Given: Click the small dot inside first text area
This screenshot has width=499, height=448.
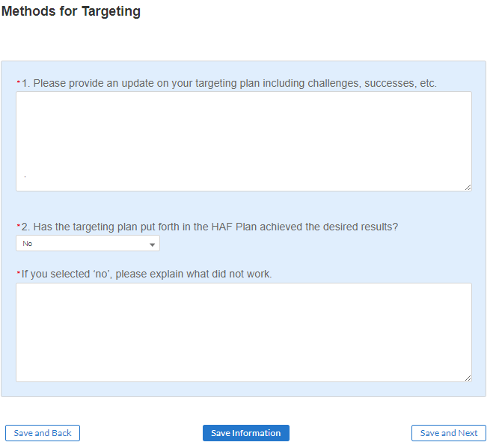Looking at the screenshot, I should click(x=25, y=177).
